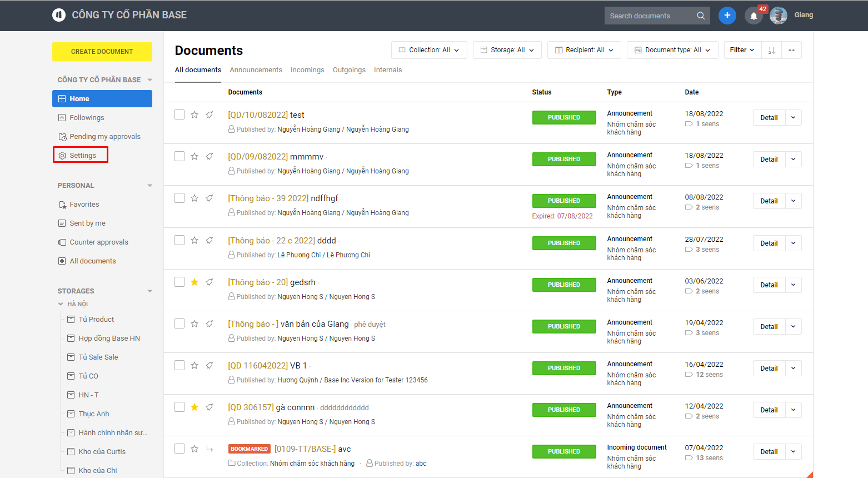The height and width of the screenshot is (478, 868).
Task: Select the All documents tab
Action: click(x=198, y=70)
